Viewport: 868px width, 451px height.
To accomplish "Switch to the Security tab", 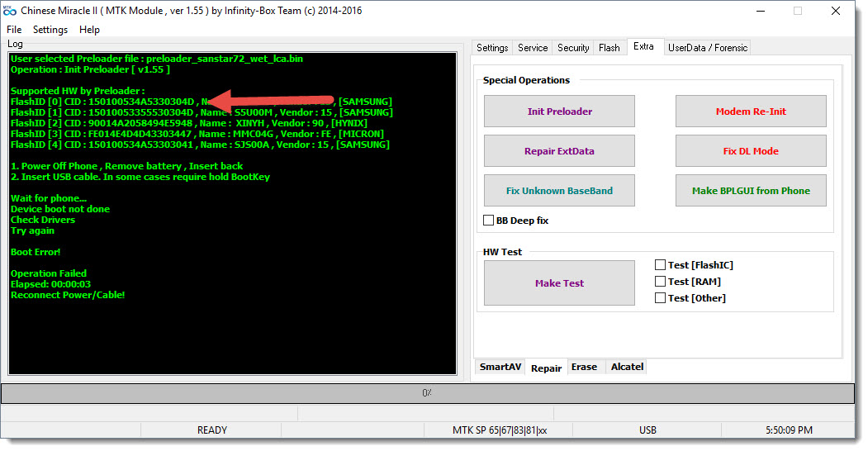I will tap(573, 48).
